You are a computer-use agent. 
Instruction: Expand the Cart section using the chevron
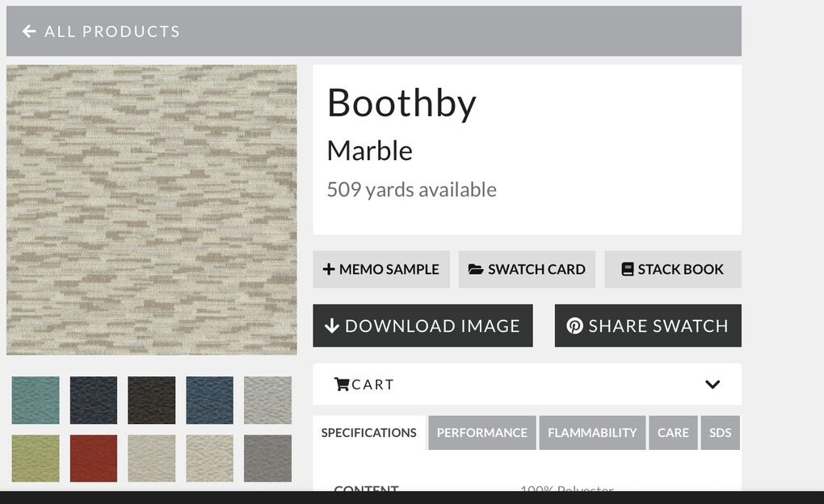point(713,384)
